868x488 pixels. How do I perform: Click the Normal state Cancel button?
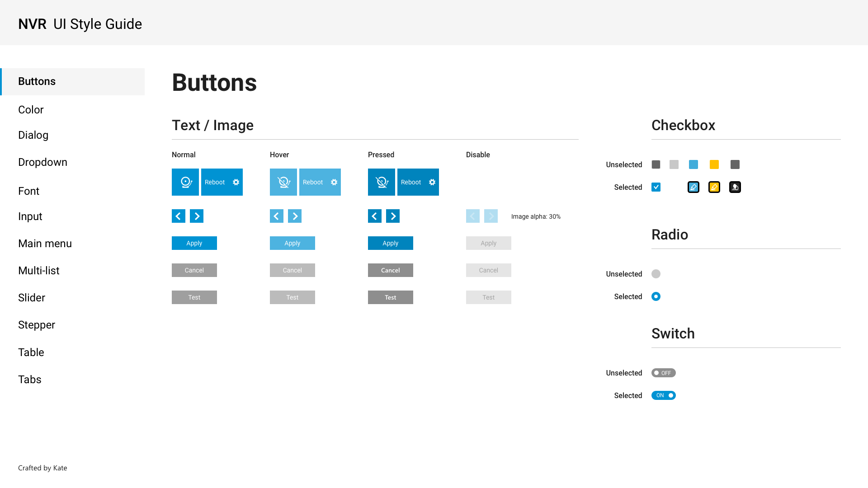(x=194, y=270)
